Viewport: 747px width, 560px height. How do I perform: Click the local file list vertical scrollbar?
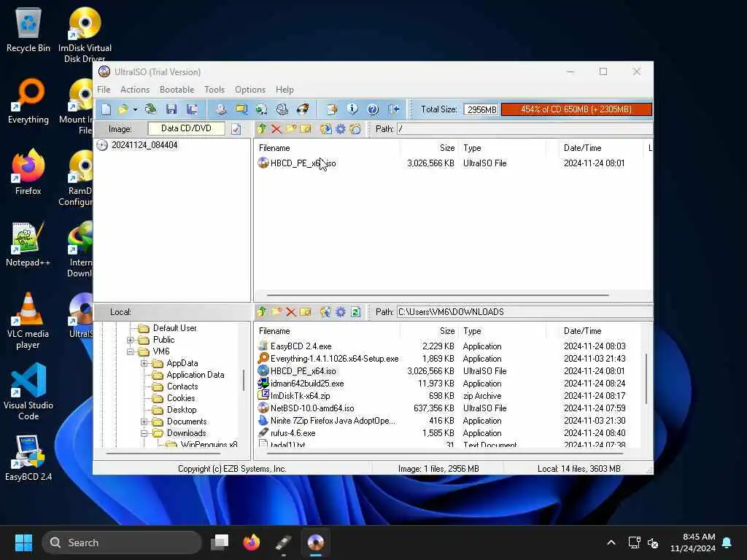(646, 379)
